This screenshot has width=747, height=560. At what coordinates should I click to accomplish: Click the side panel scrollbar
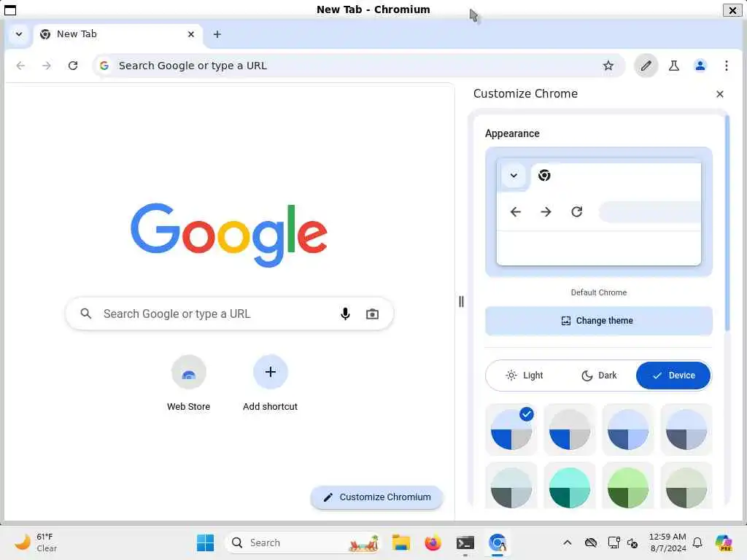pos(727,223)
